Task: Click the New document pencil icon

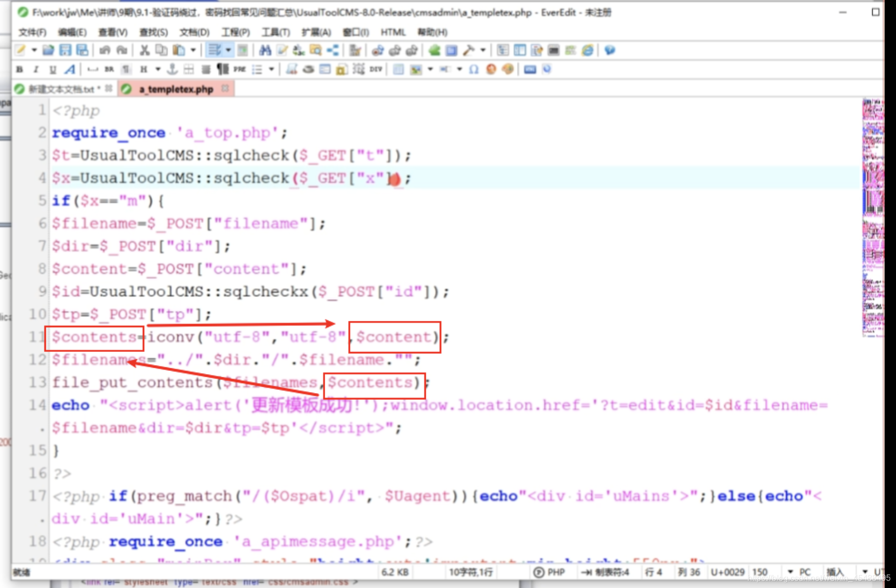Action: click(21, 50)
